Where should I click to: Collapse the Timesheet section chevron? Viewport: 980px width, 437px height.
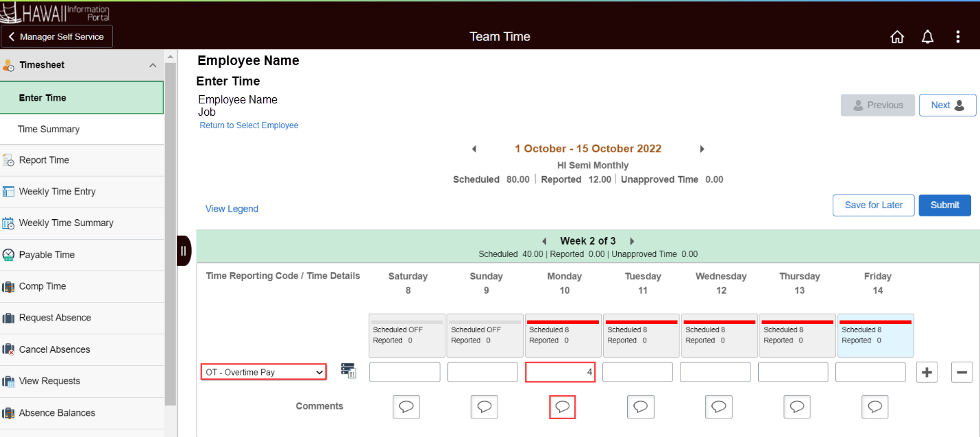[x=154, y=65]
